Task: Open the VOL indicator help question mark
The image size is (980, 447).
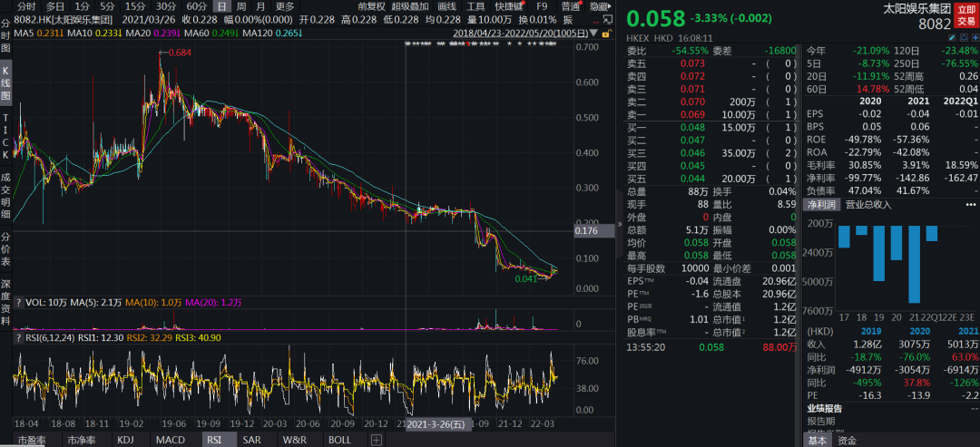Action: pyautogui.click(x=19, y=301)
